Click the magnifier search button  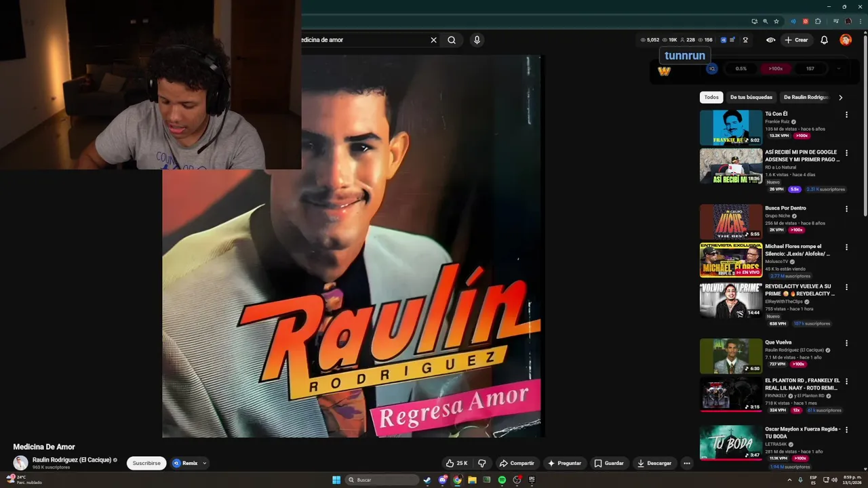(452, 40)
